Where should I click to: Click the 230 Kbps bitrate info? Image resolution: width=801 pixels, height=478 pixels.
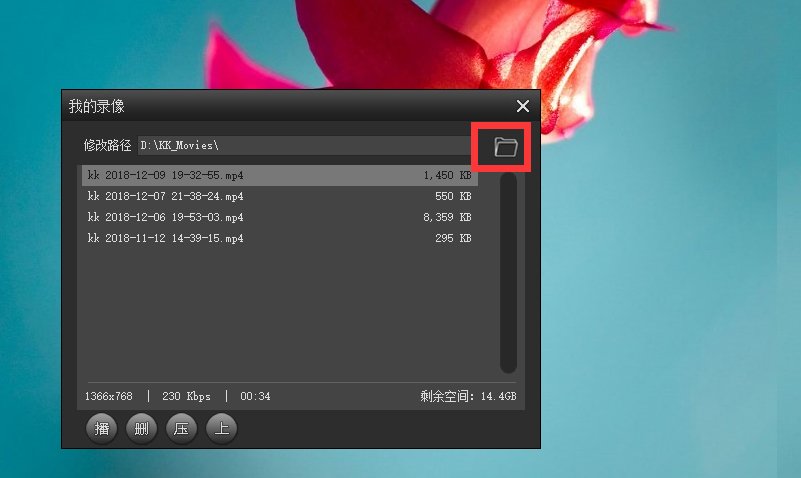pyautogui.click(x=187, y=396)
